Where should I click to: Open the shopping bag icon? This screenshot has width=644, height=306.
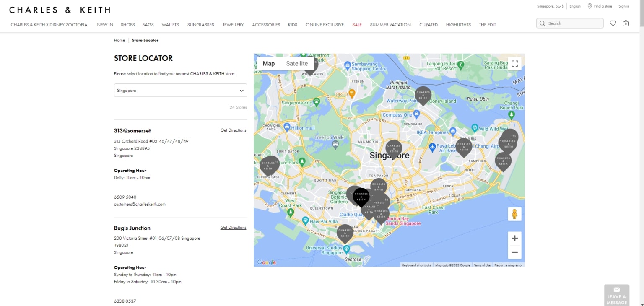click(x=626, y=23)
